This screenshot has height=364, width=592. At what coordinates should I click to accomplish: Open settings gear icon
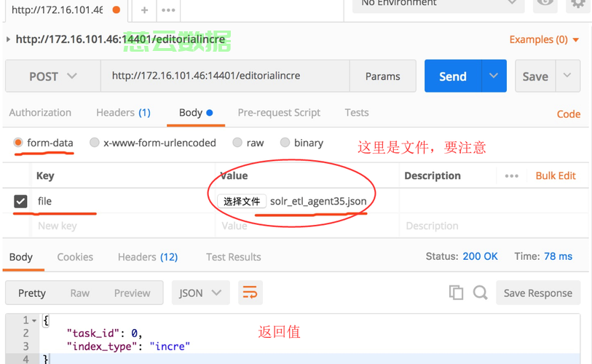coord(577,4)
